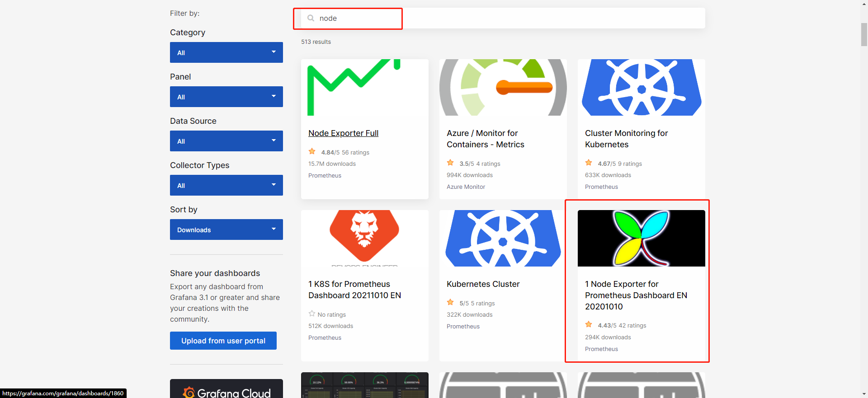Click the star icon beside 4.84/5 rating
This screenshot has height=398, width=868.
pos(312,151)
